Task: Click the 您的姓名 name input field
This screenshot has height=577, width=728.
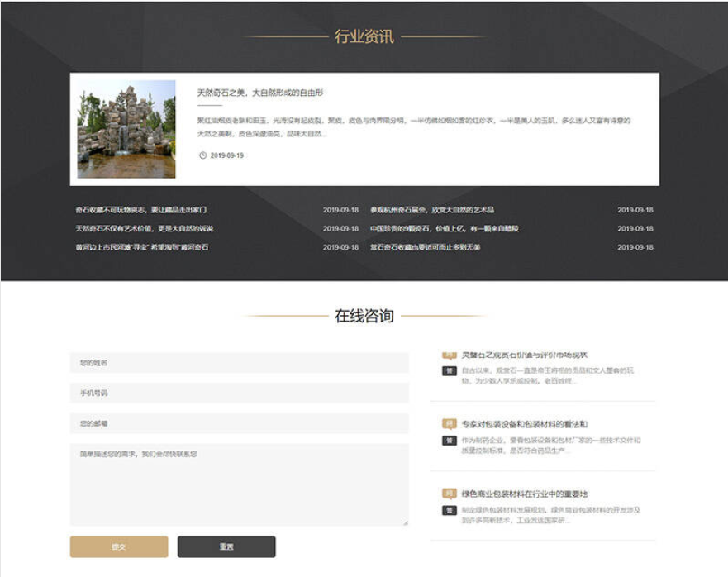Action: 239,363
